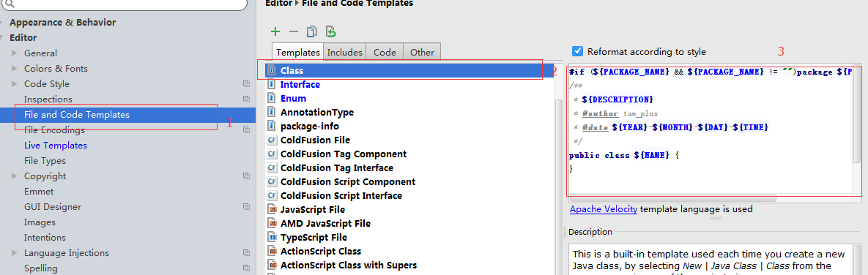Viewport: 868px width, 275px height.
Task: Click the TypeScript File TS icon
Action: click(272, 238)
